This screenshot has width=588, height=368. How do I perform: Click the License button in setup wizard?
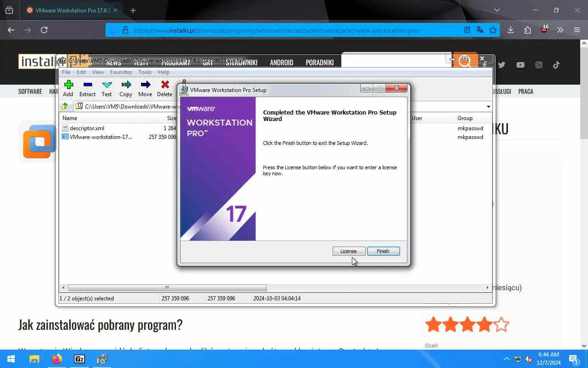click(348, 251)
